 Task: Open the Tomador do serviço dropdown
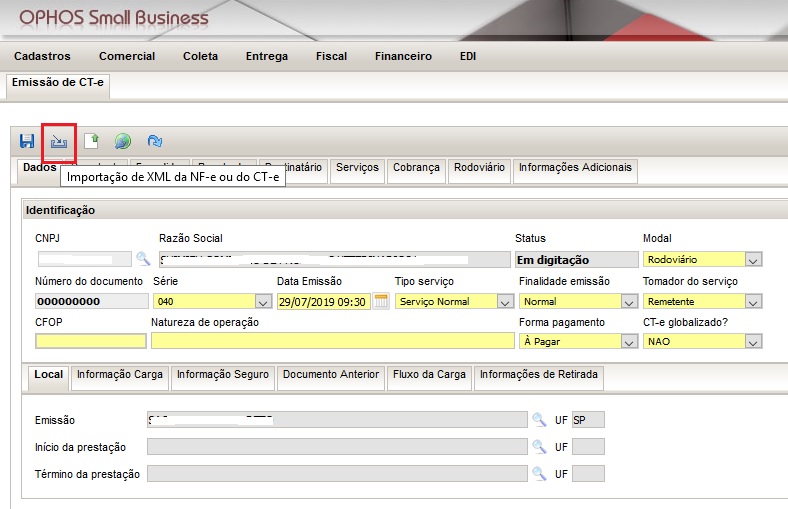[x=703, y=301]
